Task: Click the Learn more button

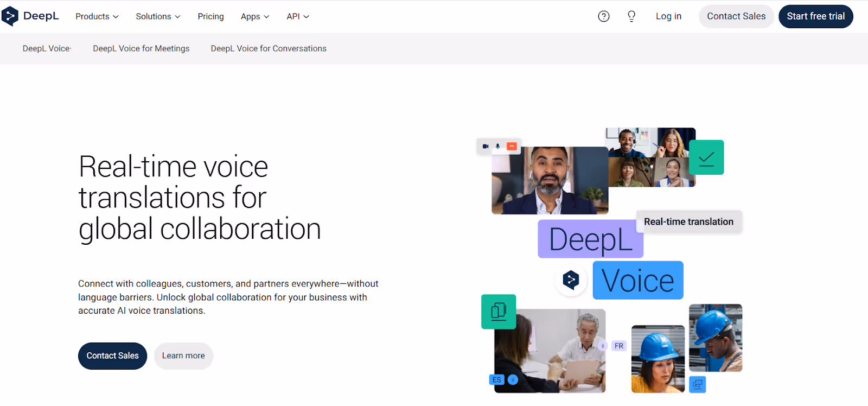Action: [183, 356]
